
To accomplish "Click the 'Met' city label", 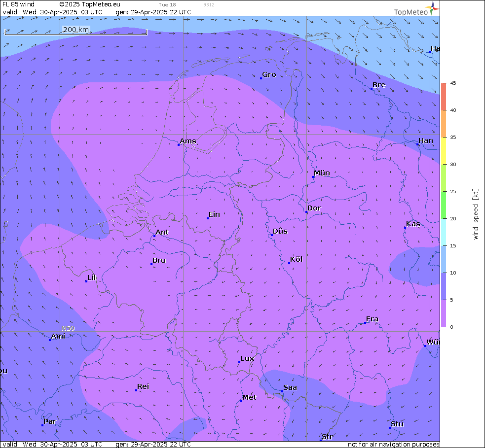I will tap(249, 397).
